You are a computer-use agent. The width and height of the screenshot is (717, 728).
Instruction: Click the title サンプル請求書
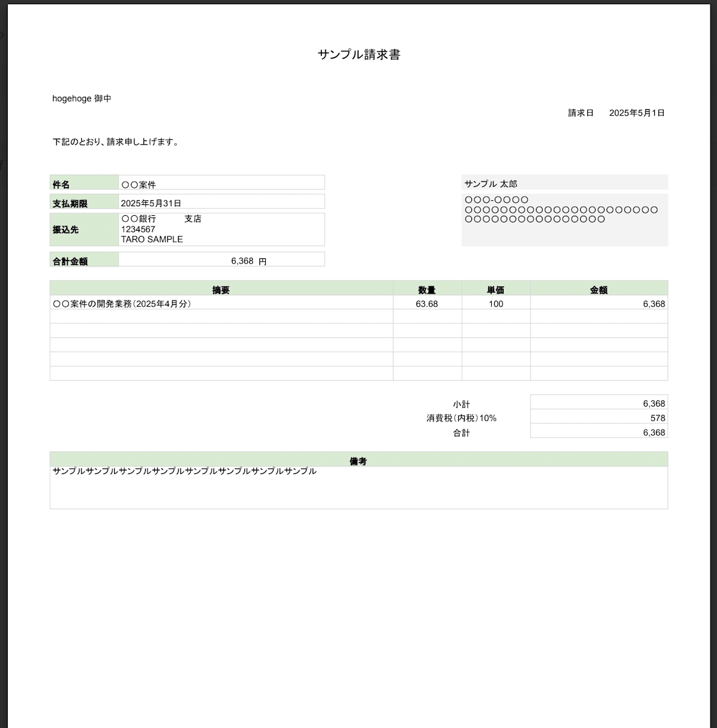358,55
